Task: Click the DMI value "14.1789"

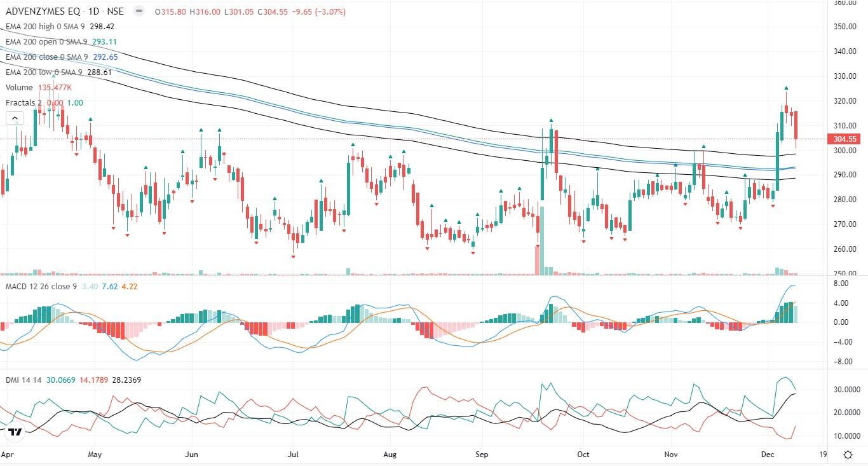Action: (95, 380)
